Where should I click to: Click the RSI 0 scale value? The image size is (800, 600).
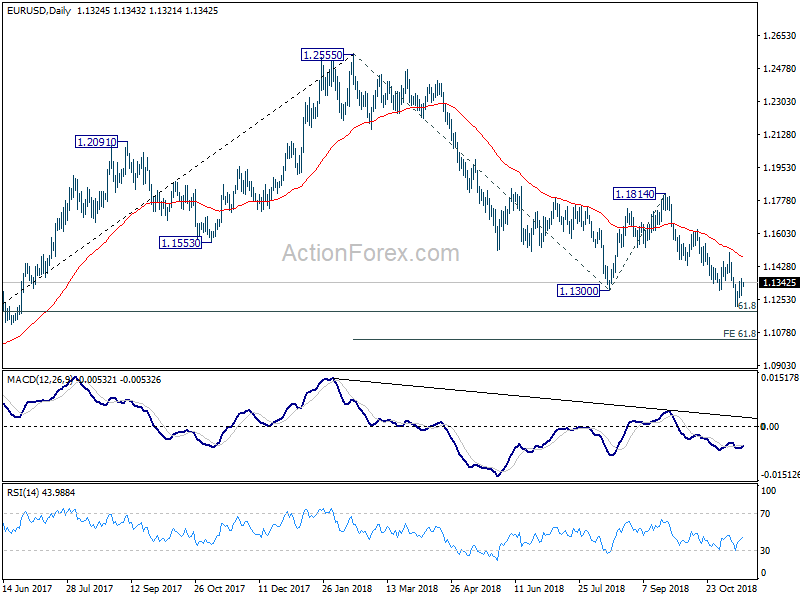coord(763,573)
